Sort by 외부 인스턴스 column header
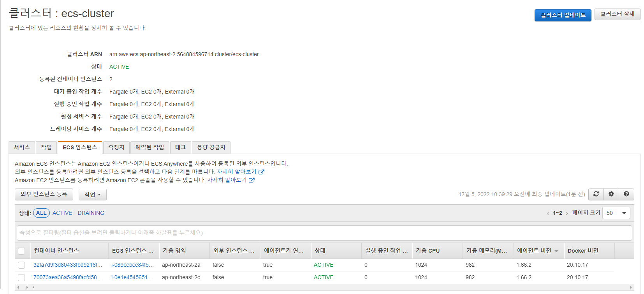This screenshot has width=644, height=294. coord(235,251)
